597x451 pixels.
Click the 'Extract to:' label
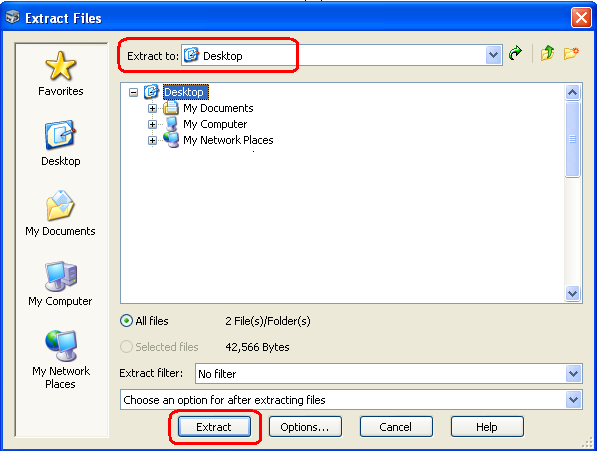click(153, 56)
